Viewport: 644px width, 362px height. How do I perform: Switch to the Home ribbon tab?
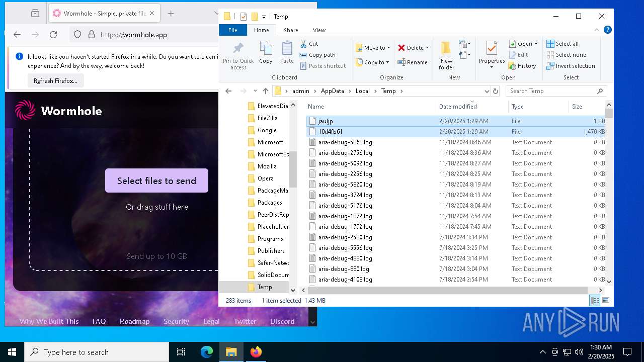tap(261, 30)
